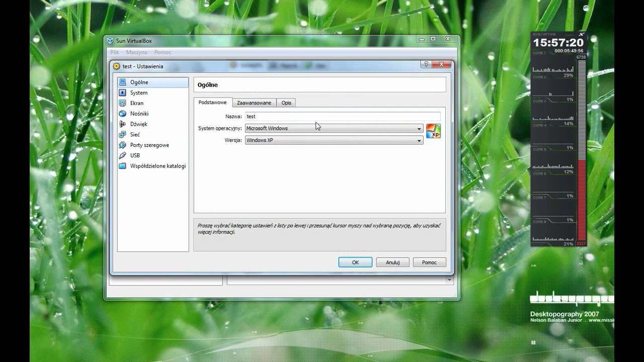
Task: Click the red memory usage bar in gadget
Action: coord(582,200)
